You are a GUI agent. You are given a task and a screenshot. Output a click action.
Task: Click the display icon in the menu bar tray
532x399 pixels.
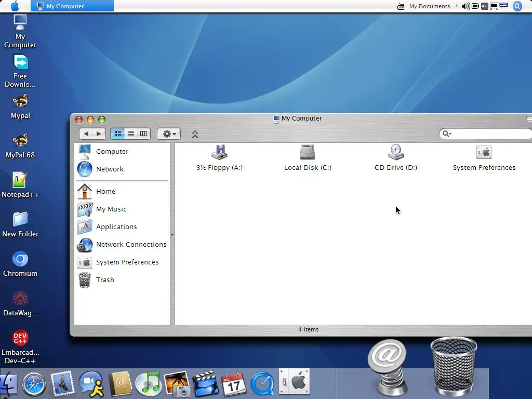(494, 6)
